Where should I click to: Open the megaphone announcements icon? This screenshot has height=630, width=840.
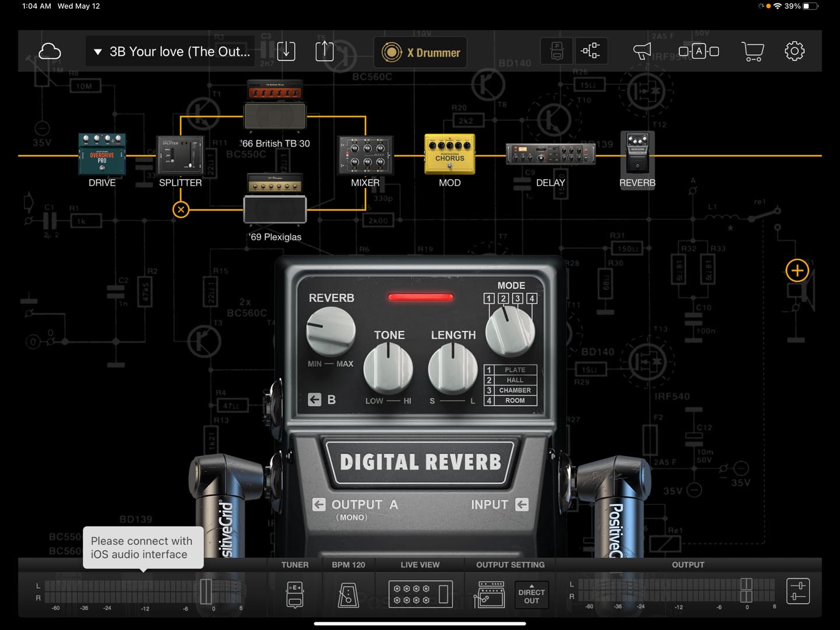click(642, 51)
